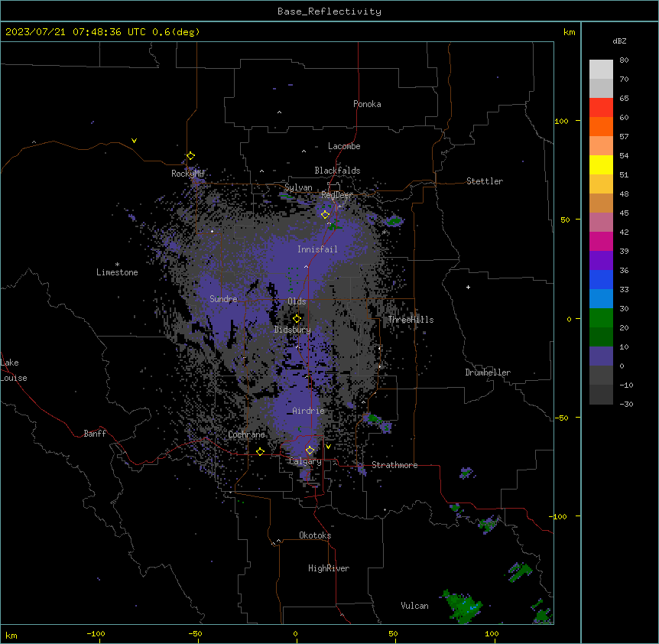Click the km unit label at top right
The height and width of the screenshot is (644, 659).
click(x=570, y=32)
